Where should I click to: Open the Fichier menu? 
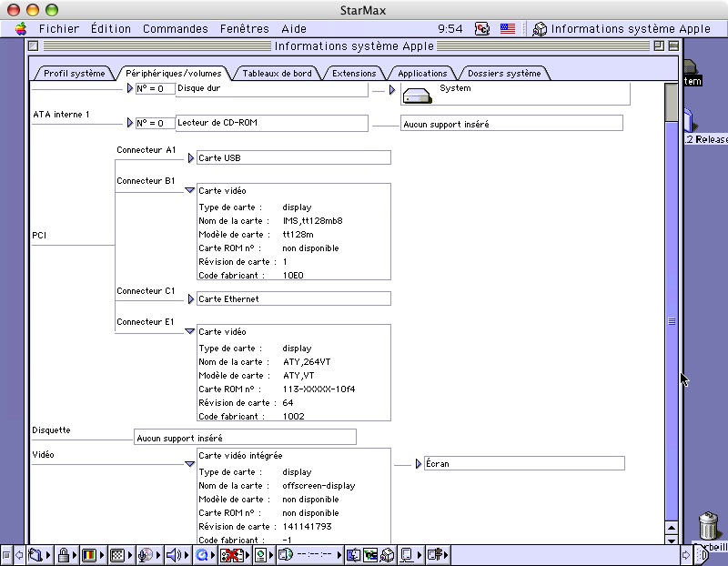(59, 29)
